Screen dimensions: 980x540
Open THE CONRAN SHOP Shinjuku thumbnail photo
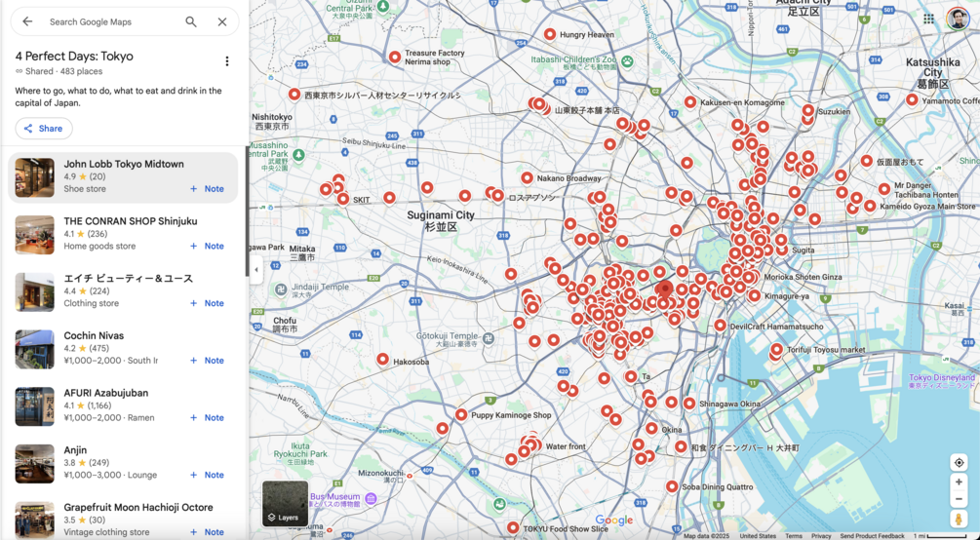(x=35, y=235)
